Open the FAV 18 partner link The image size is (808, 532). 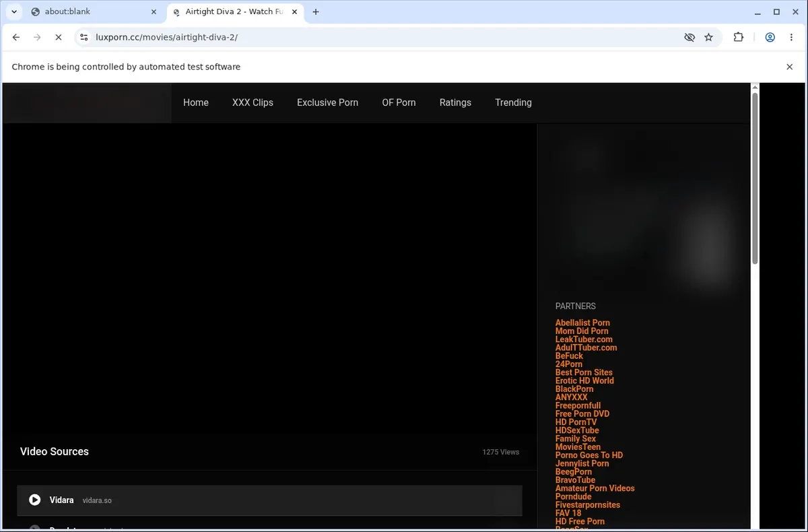pyautogui.click(x=568, y=513)
